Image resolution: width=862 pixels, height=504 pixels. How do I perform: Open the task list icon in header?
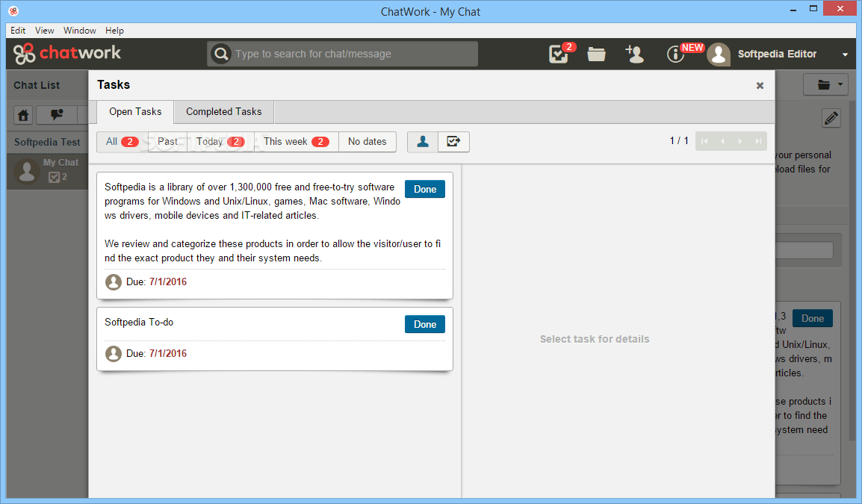pyautogui.click(x=559, y=54)
